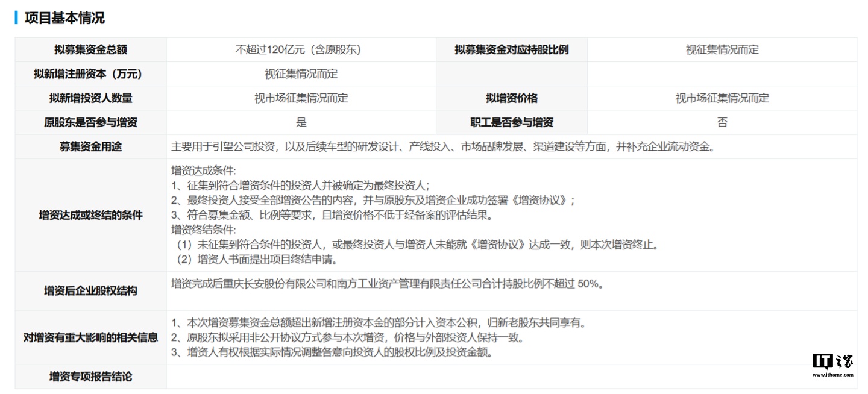
Task: Select the label '拟增资价格'
Action: (x=512, y=98)
